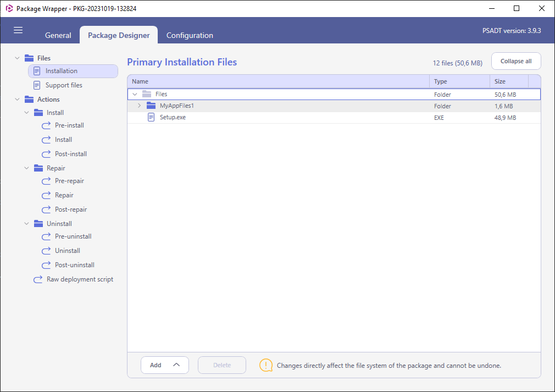The image size is (555, 392).
Task: Switch to the General tab
Action: [58, 35]
